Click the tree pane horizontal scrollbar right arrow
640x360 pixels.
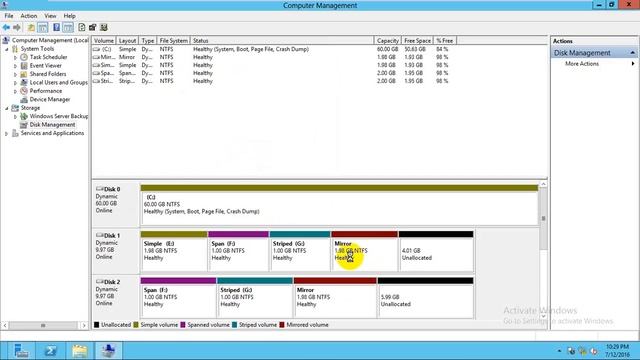(84, 325)
